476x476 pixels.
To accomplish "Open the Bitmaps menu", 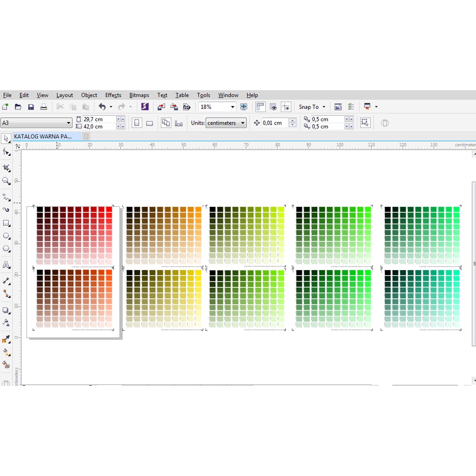I will click(139, 95).
